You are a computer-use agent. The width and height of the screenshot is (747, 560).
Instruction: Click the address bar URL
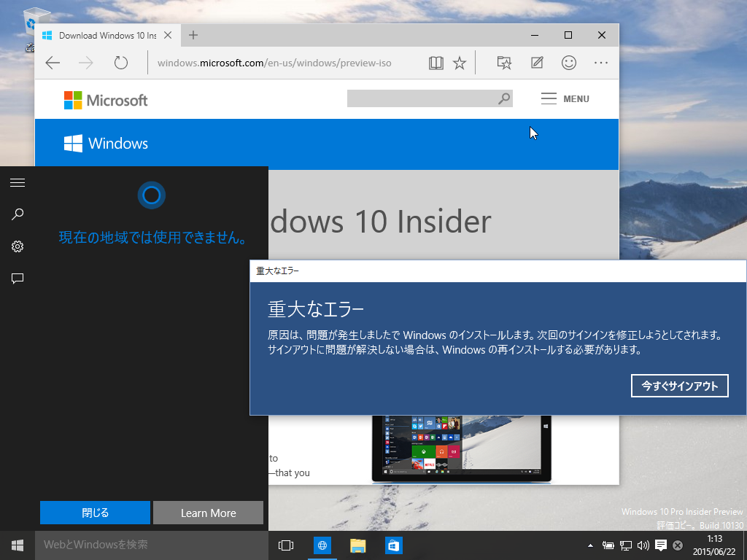(x=274, y=63)
